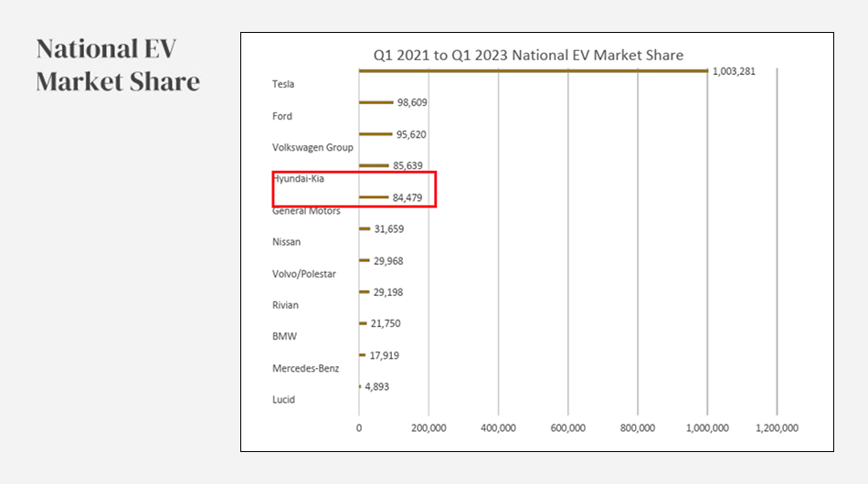Image resolution: width=868 pixels, height=484 pixels.
Task: Select the 31,659 data label
Action: [x=388, y=229]
